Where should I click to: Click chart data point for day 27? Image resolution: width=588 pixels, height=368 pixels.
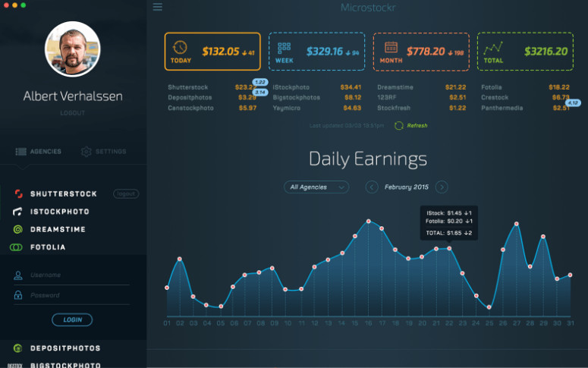(517, 224)
